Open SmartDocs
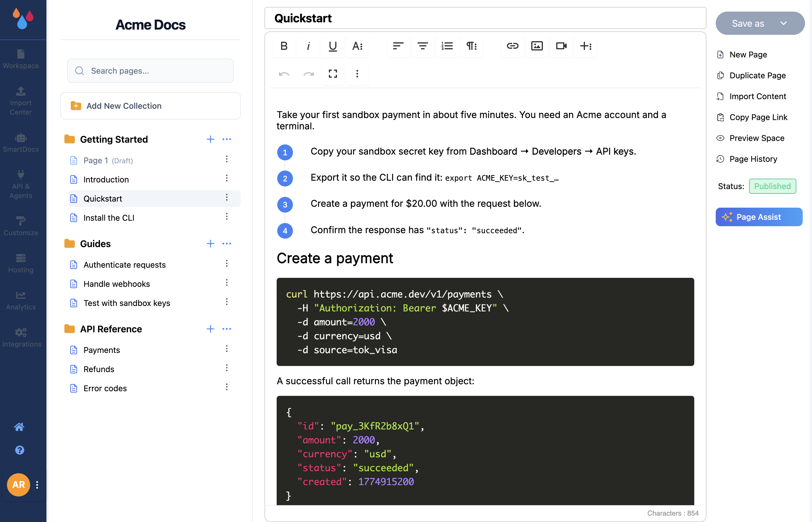Viewport: 812px width, 522px height. pyautogui.click(x=21, y=143)
